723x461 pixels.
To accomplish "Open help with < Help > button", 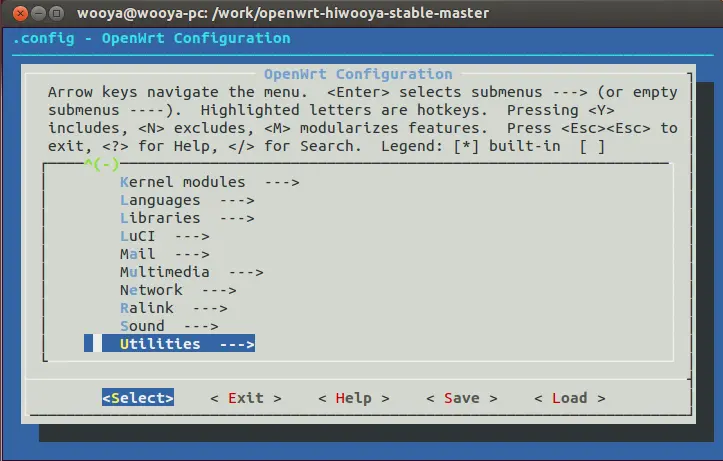I will pos(353,398).
